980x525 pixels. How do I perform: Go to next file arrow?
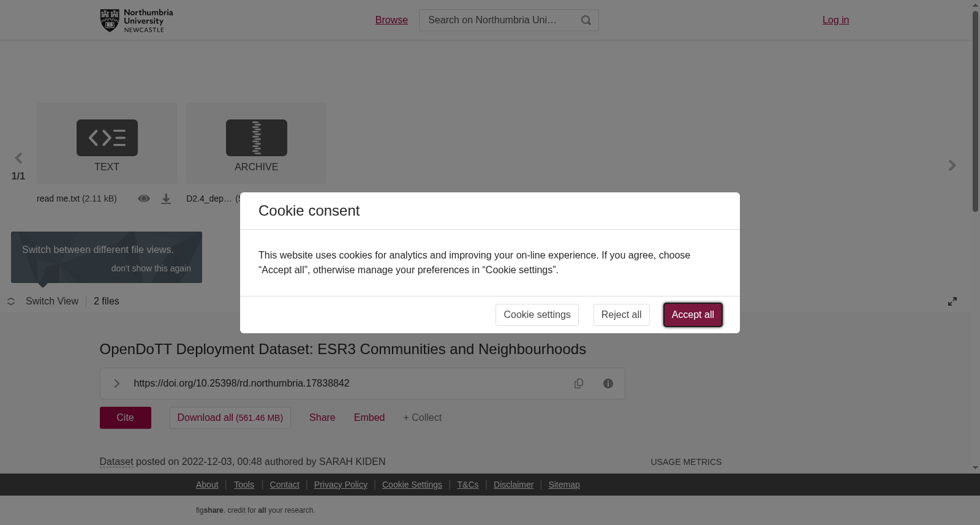pos(952,165)
